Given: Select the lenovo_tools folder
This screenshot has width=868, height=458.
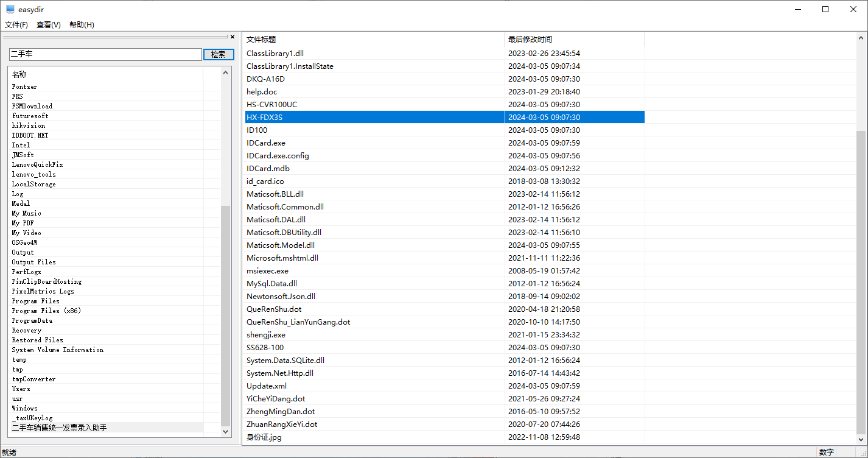Looking at the screenshot, I should click(33, 174).
